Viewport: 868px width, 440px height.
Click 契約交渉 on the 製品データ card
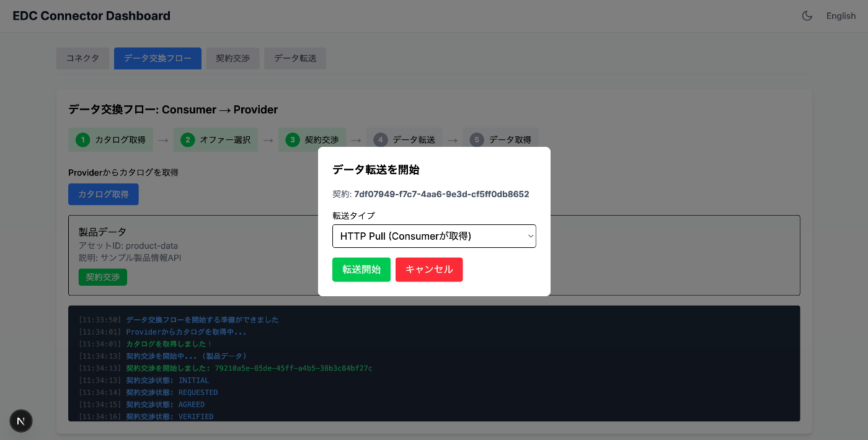(102, 277)
